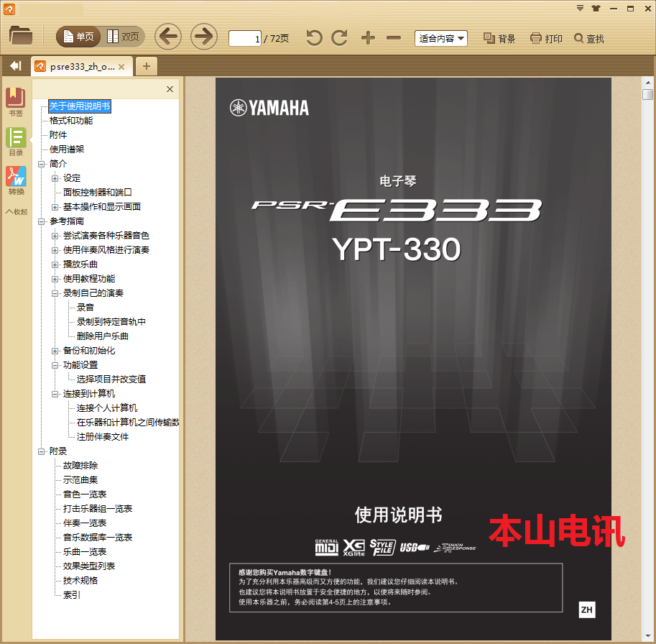Select 关于使用说明书 in outline
The width and height of the screenshot is (656, 644).
[80, 106]
